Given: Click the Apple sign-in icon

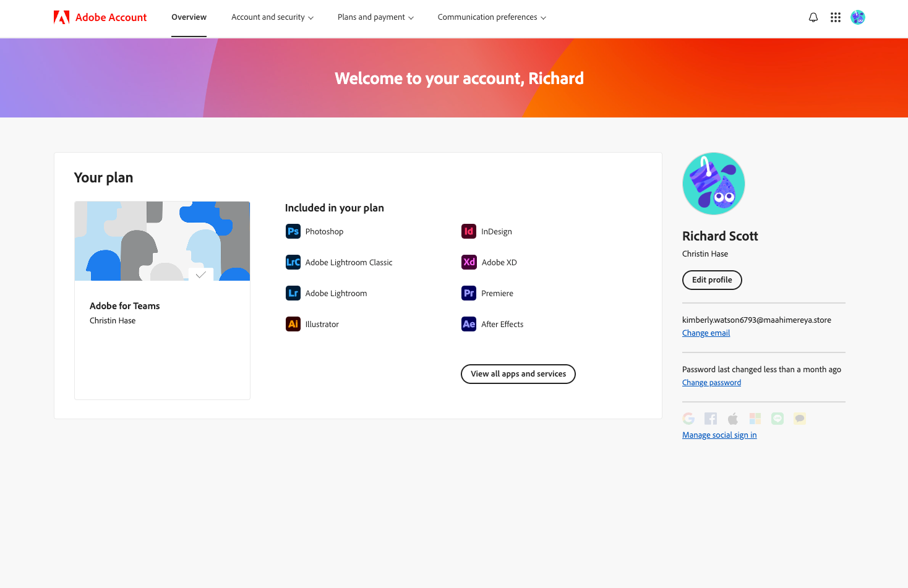Looking at the screenshot, I should (733, 419).
